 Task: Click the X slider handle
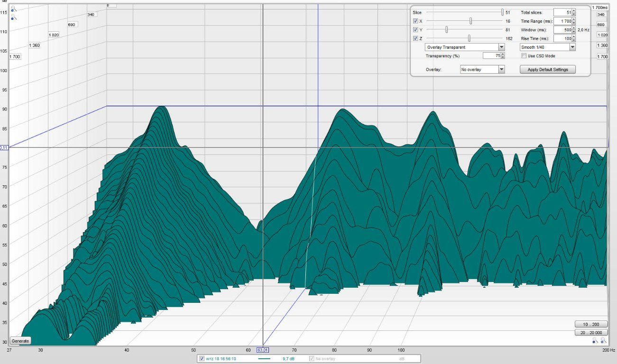click(x=470, y=21)
